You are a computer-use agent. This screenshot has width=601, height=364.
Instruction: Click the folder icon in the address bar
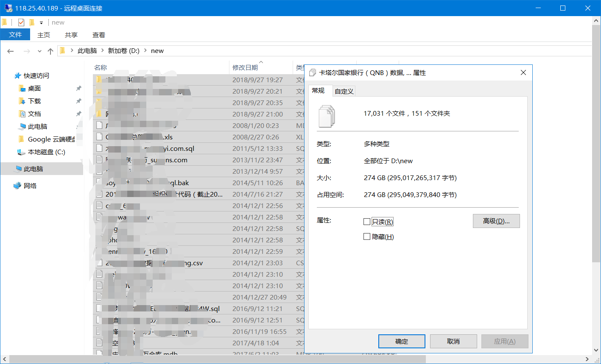[62, 50]
